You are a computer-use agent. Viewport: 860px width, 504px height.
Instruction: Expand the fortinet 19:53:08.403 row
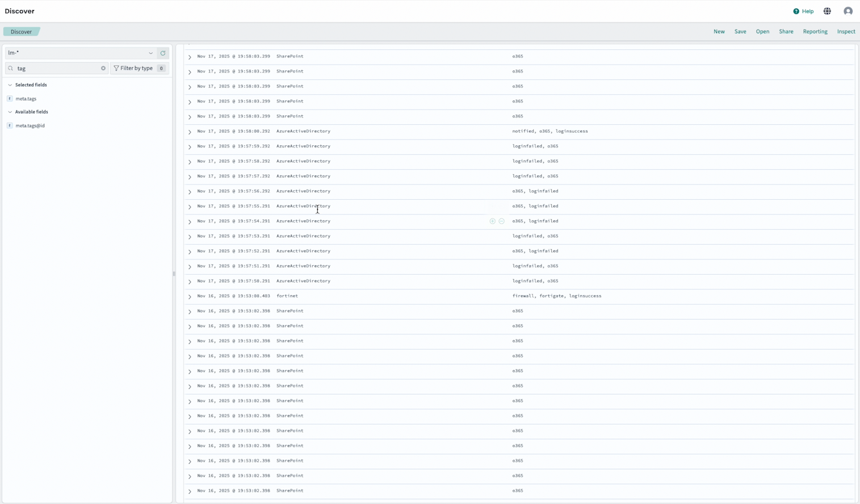tap(190, 296)
